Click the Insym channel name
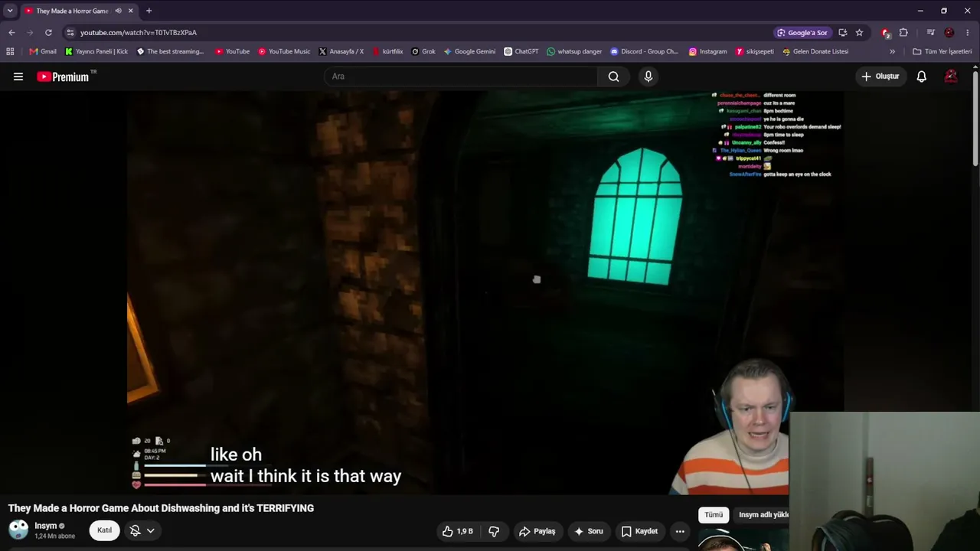The image size is (980, 551). (46, 526)
